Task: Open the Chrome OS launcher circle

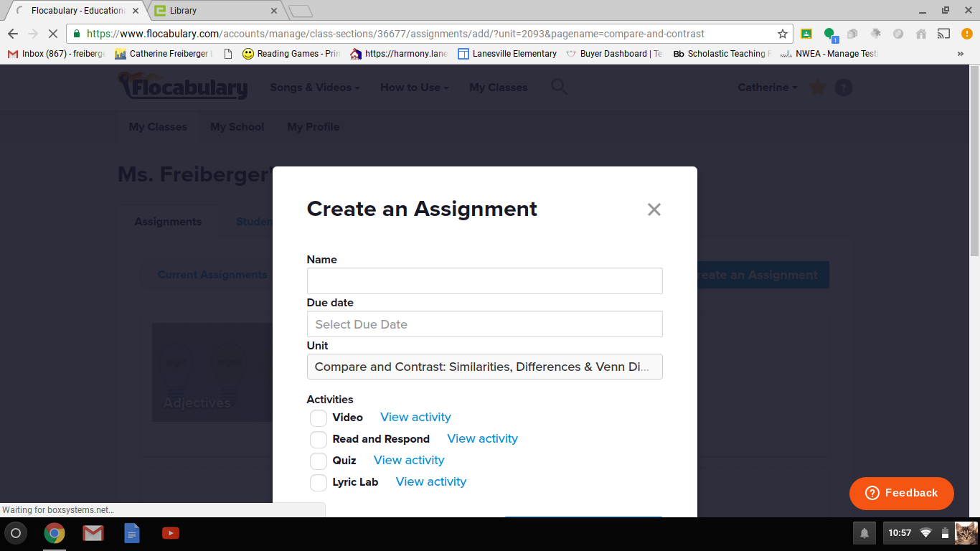Action: [16, 533]
